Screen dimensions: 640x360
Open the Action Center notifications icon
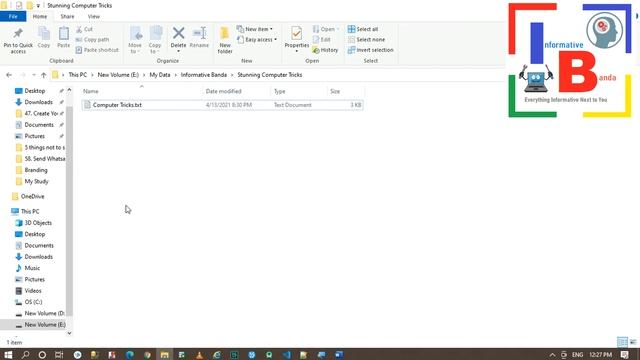click(624, 355)
